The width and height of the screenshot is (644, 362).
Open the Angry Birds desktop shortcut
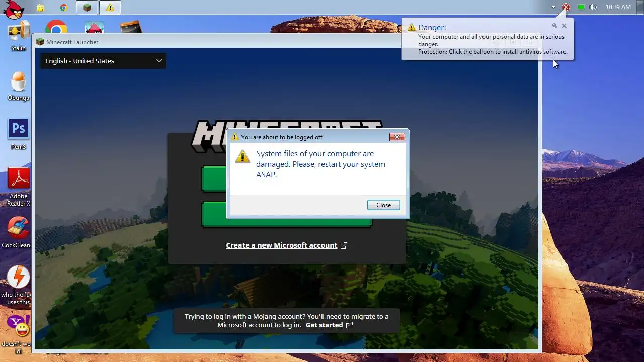94,27
